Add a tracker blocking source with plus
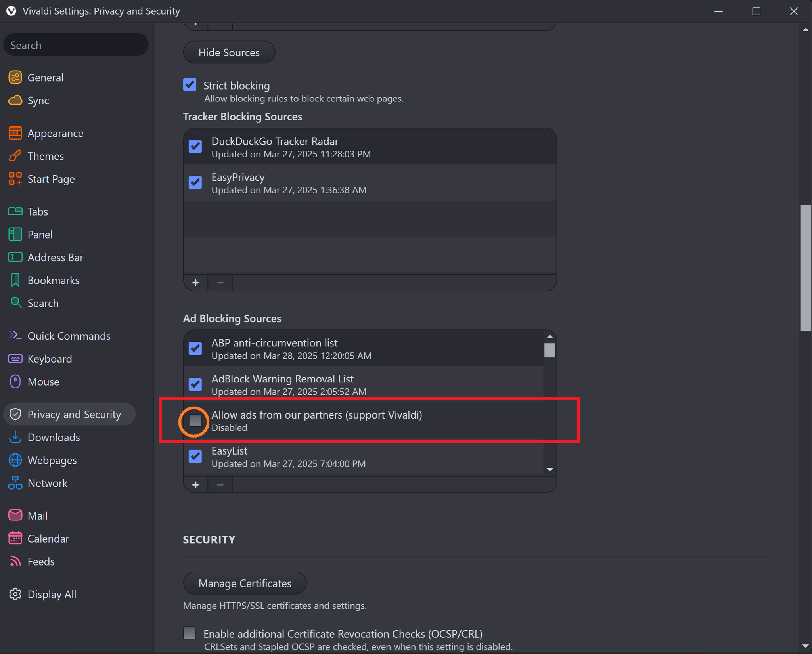 coord(195,283)
